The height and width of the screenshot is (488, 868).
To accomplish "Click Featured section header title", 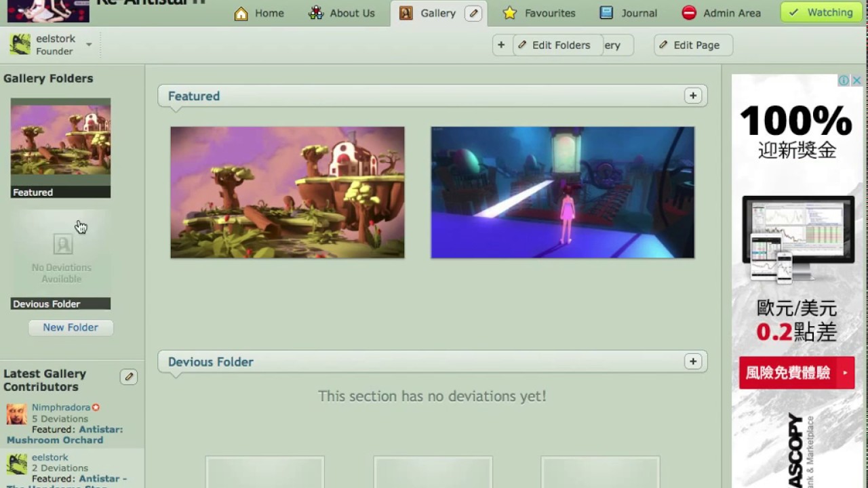I will [x=194, y=96].
